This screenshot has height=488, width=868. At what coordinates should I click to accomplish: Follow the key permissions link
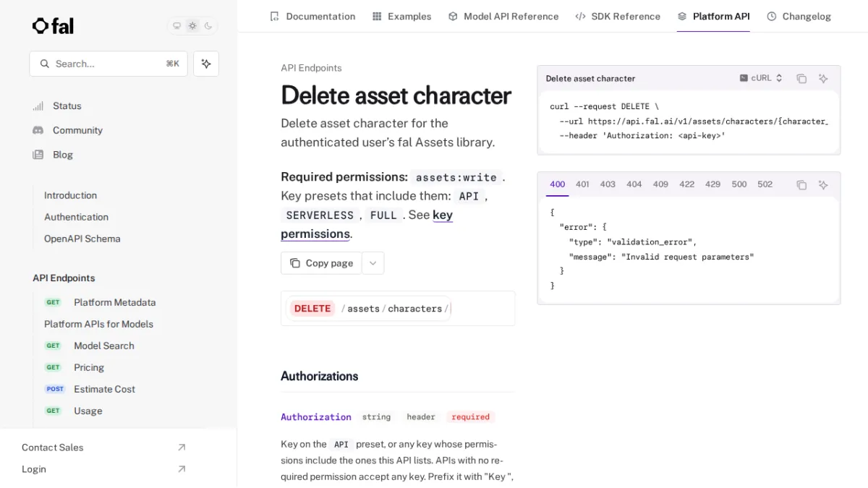tap(367, 224)
